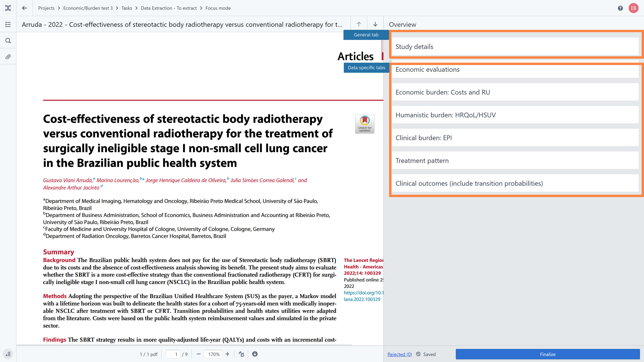Open Clinical burden: EPI section
The image size is (644, 362).
[515, 138]
